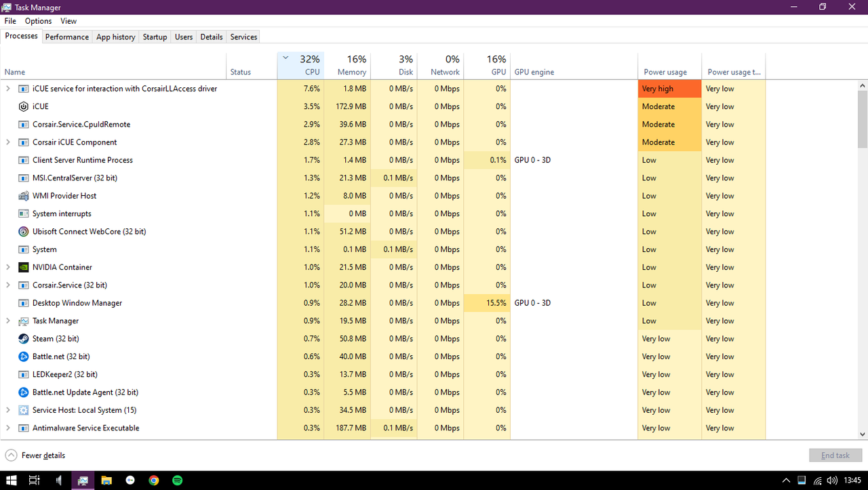Click the NVIDIA Container icon
This screenshot has height=490, width=868.
(24, 267)
